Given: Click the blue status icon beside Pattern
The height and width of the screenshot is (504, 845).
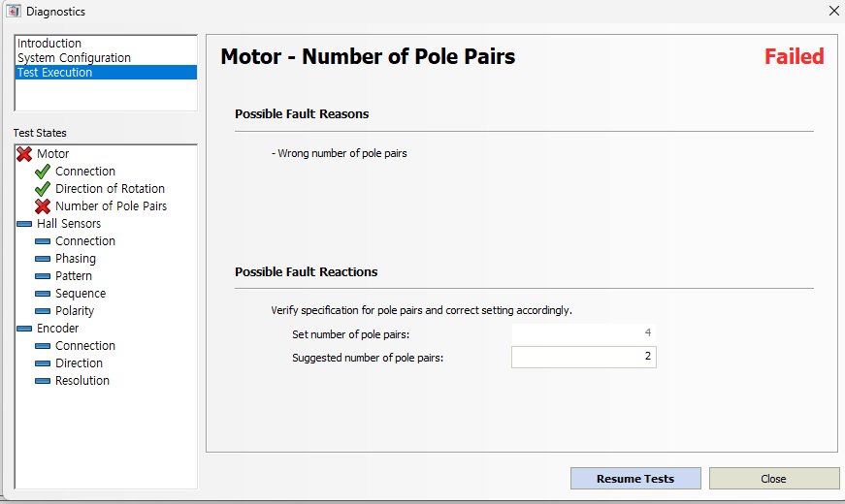Looking at the screenshot, I should [x=43, y=276].
